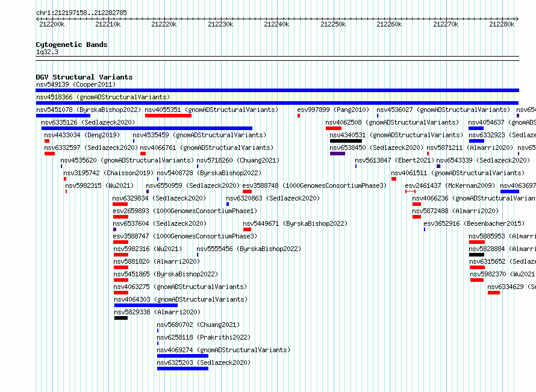Click the blue bar under nsv4518366
The width and height of the screenshot is (536, 392).
(277, 103)
